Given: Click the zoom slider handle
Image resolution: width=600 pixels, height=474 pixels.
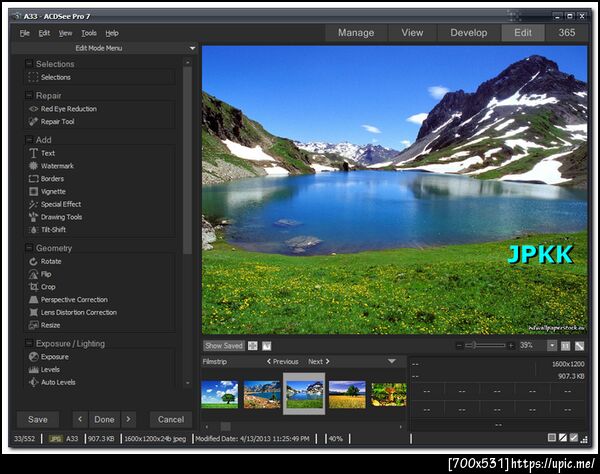Looking at the screenshot, I should [x=473, y=345].
